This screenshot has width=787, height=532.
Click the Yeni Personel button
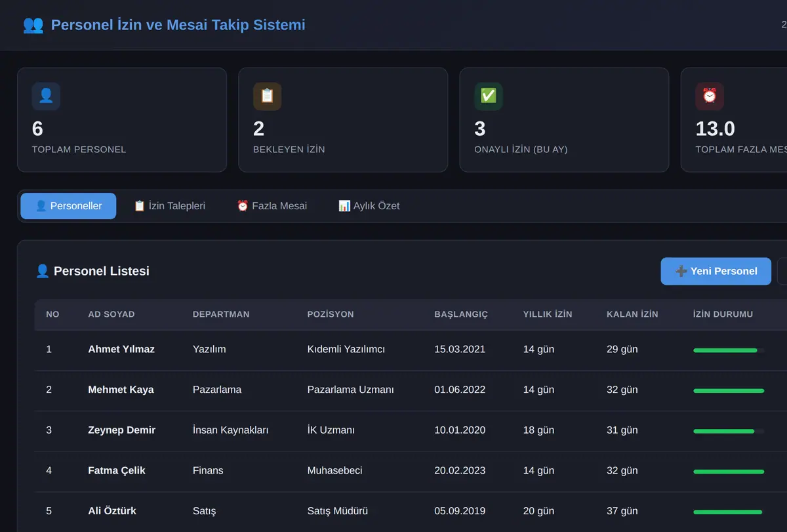[716, 271]
